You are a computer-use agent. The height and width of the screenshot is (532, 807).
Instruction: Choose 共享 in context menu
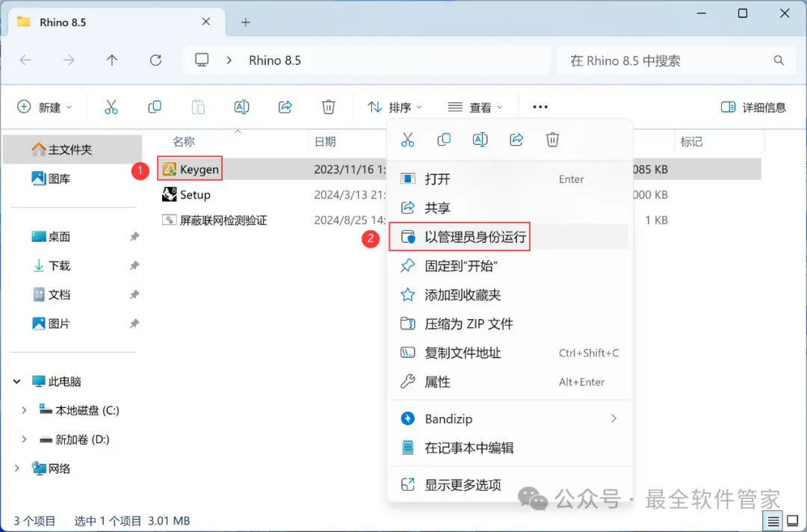(x=509, y=208)
